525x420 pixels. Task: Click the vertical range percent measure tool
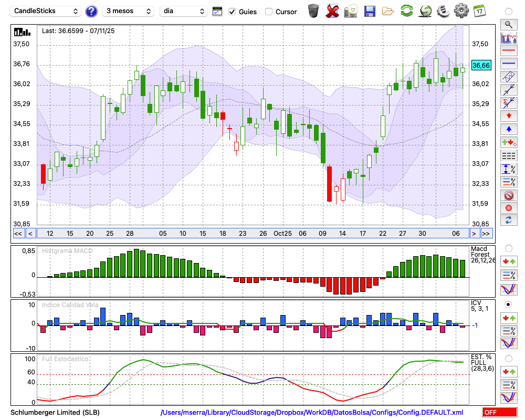(x=509, y=169)
